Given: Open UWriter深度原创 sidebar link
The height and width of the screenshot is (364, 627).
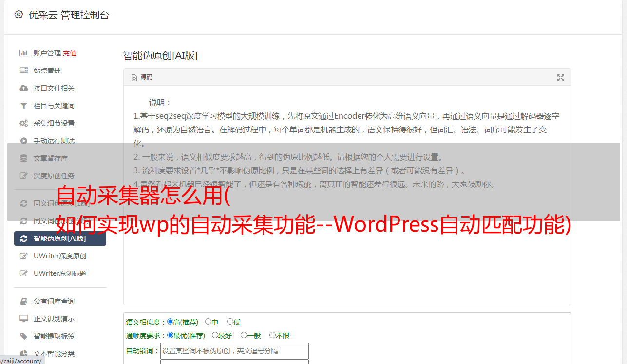Looking at the screenshot, I should click(60, 256).
